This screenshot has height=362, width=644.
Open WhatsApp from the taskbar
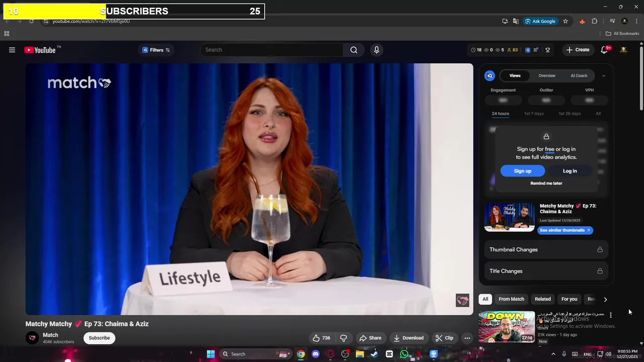pyautogui.click(x=404, y=354)
